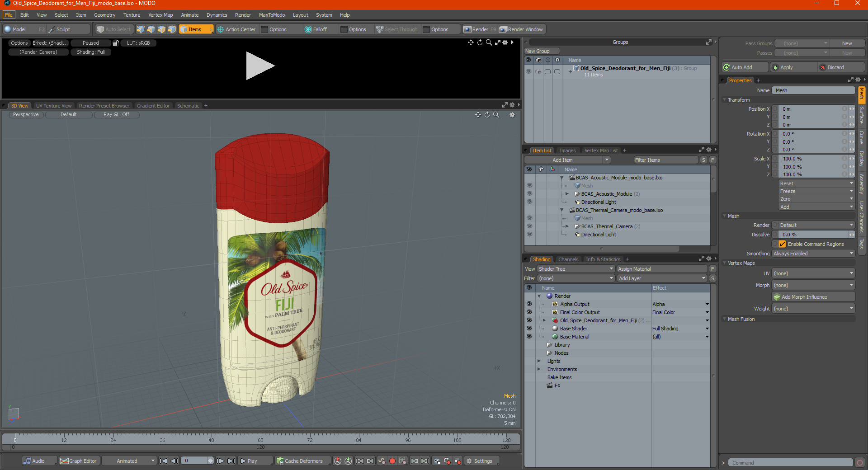This screenshot has width=868, height=470.
Task: Open Animated keying dropdown
Action: 129,461
